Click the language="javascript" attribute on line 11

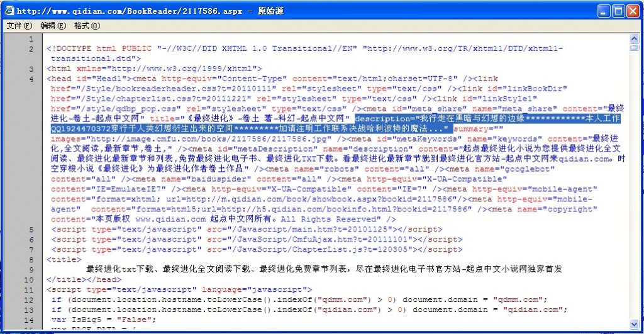click(x=257, y=289)
